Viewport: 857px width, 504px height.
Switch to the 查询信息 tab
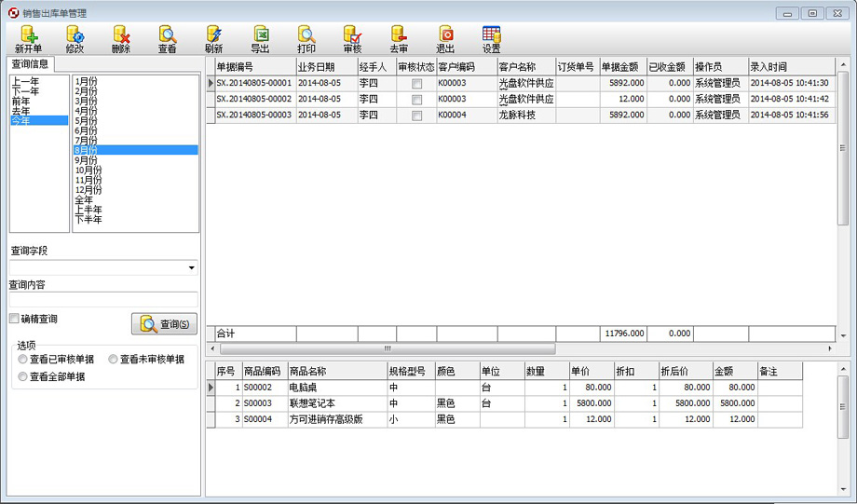pyautogui.click(x=32, y=64)
